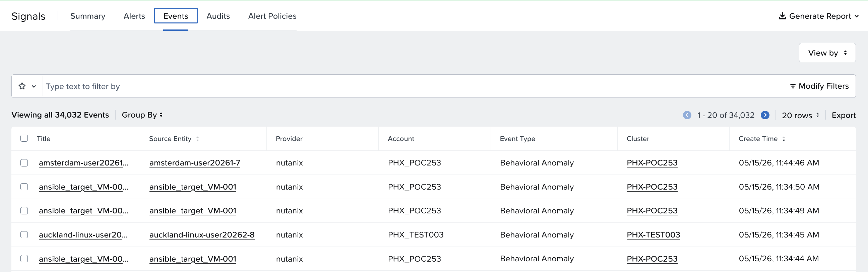Open PHX-POC253 cluster link in amsterdam row

click(x=652, y=163)
